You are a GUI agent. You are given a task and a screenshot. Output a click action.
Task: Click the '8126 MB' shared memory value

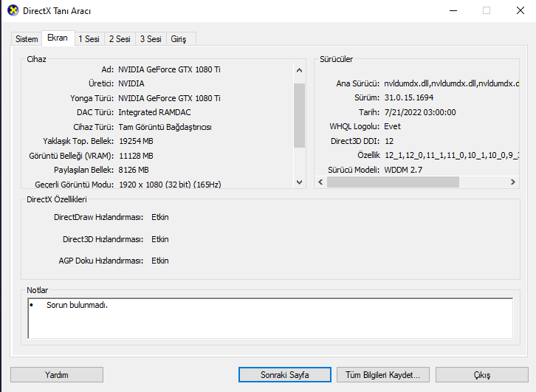click(134, 170)
